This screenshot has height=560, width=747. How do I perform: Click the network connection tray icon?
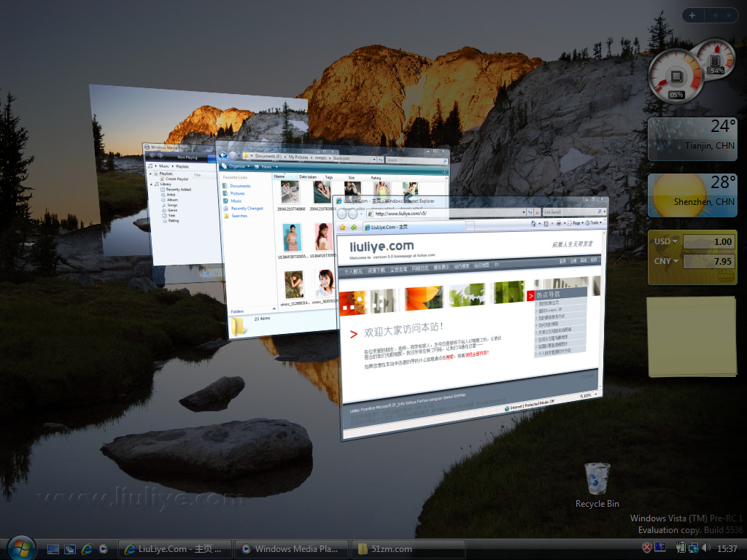694,548
